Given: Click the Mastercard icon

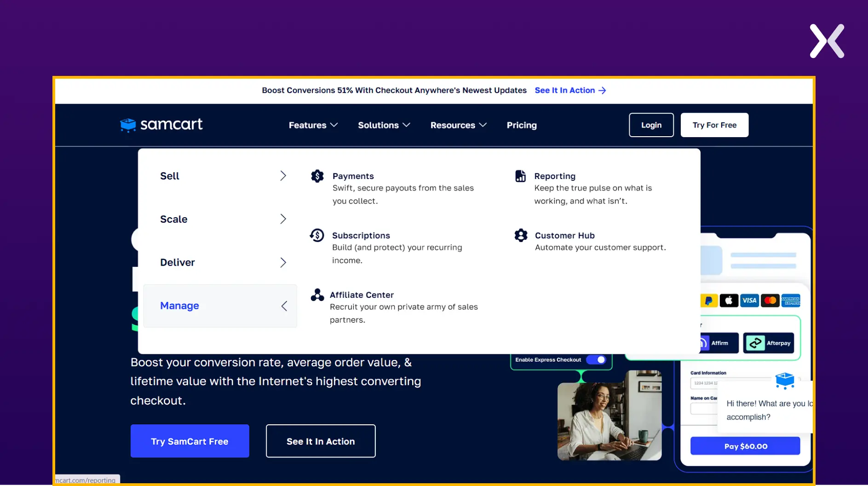Looking at the screenshot, I should [x=770, y=301].
